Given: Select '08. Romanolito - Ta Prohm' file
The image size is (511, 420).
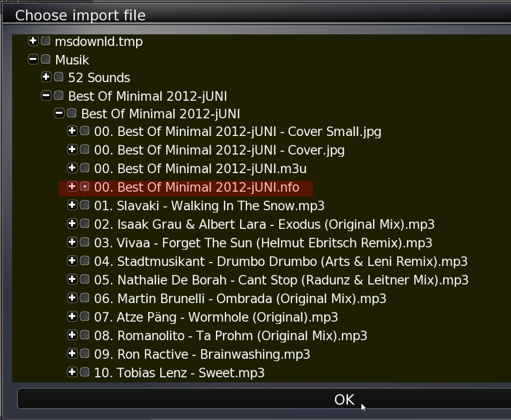Looking at the screenshot, I should (x=231, y=336).
